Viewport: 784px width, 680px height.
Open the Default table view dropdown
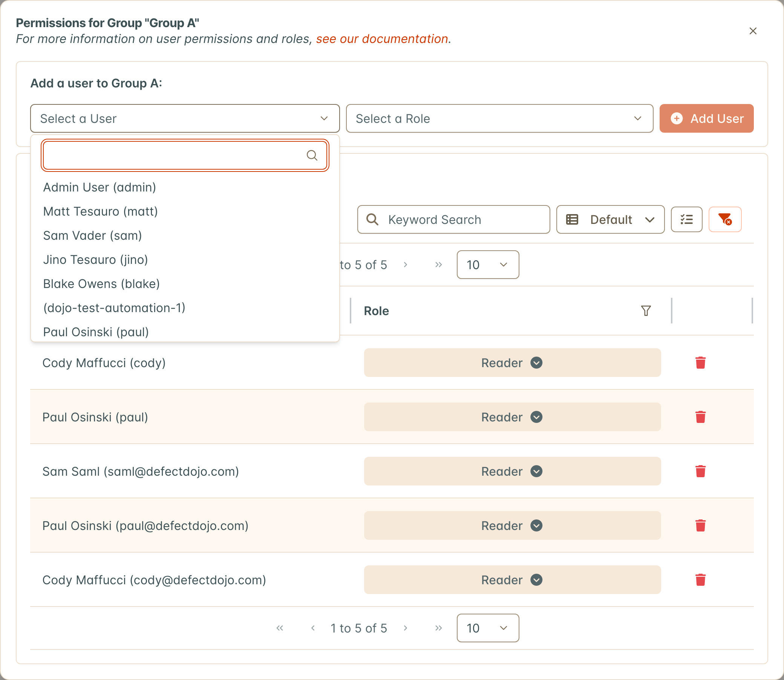tap(610, 219)
